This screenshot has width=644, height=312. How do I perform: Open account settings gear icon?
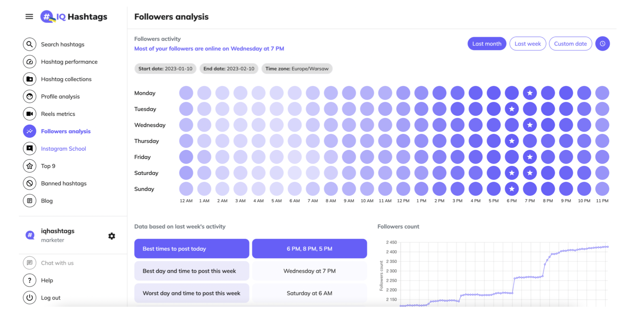tap(112, 236)
